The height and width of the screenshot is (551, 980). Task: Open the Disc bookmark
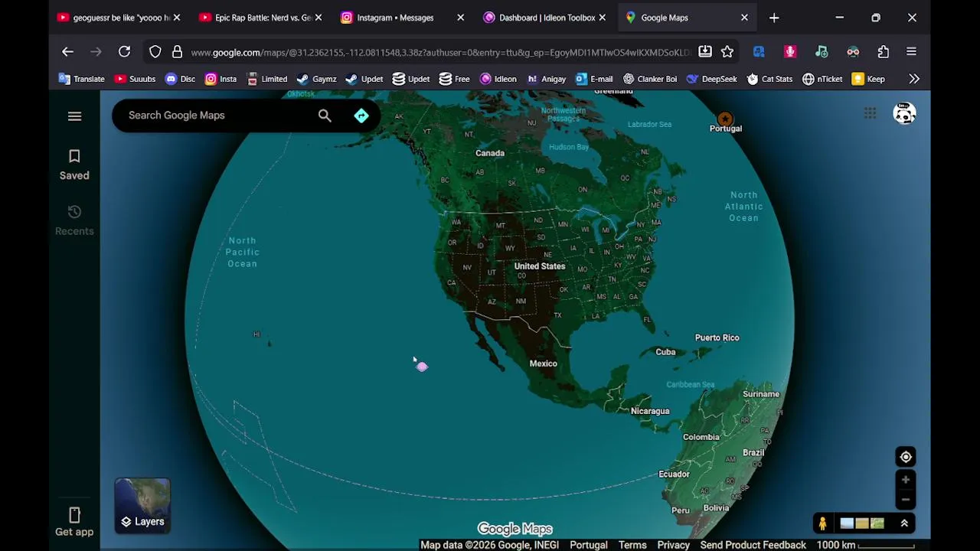pyautogui.click(x=180, y=79)
